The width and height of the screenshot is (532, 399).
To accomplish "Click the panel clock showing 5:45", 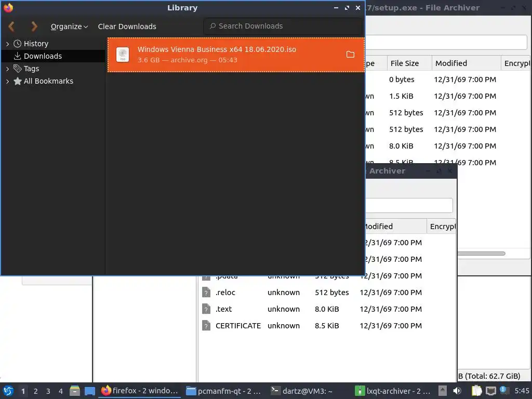I will tap(522, 391).
